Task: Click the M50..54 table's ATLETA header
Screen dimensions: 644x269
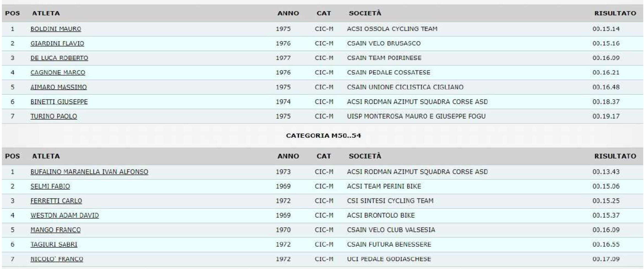Action: click(x=46, y=156)
